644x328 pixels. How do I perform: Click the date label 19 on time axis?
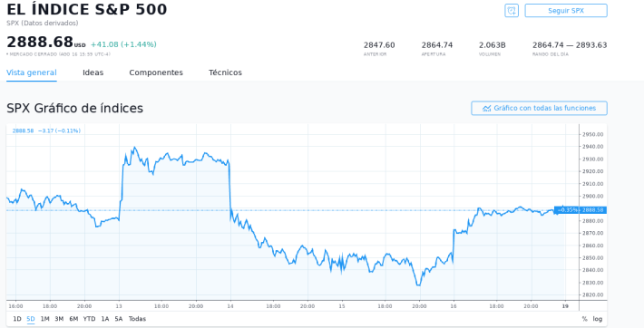(x=565, y=306)
